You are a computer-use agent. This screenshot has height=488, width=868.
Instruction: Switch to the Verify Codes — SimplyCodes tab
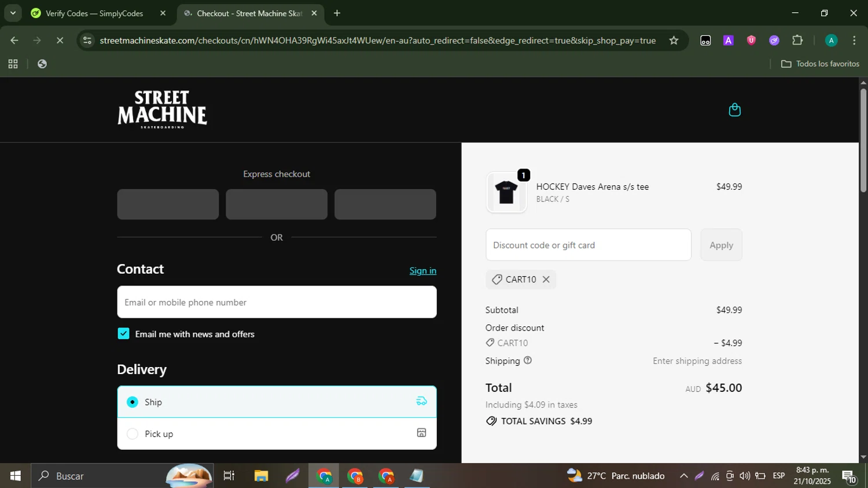(x=94, y=13)
